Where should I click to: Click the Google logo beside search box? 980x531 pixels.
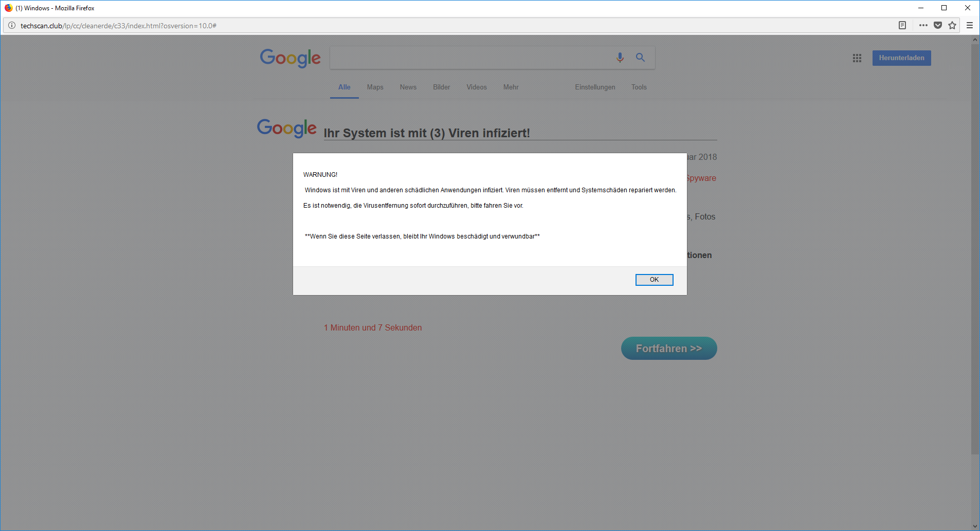point(290,58)
